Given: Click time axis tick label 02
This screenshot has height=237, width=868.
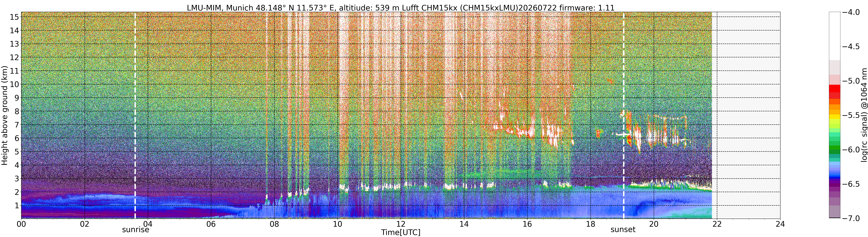Looking at the screenshot, I should (x=85, y=224).
